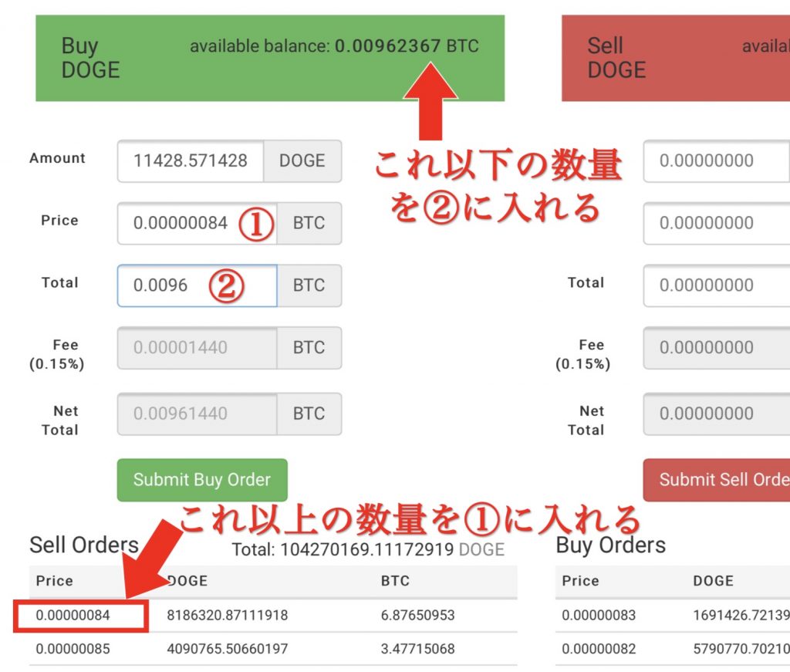790x672 pixels.
Task: Select buy order price 0.00000082
Action: tap(599, 649)
